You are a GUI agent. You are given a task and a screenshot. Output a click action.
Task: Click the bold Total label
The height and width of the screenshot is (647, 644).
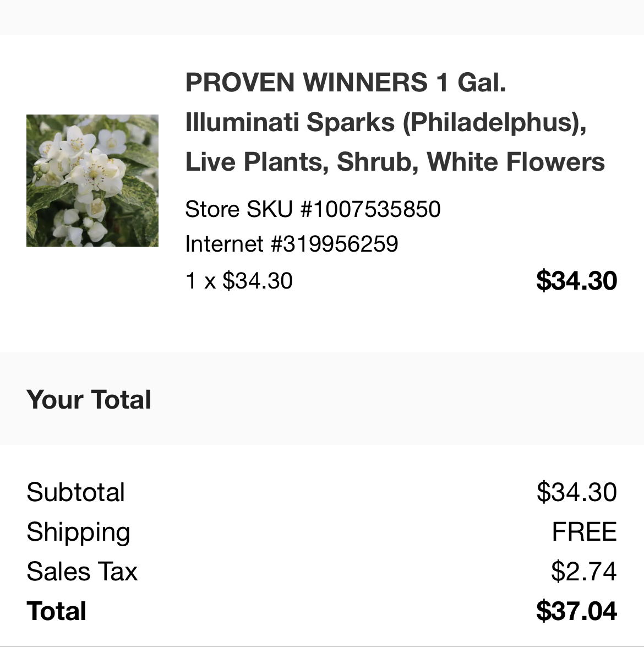pyautogui.click(x=56, y=611)
